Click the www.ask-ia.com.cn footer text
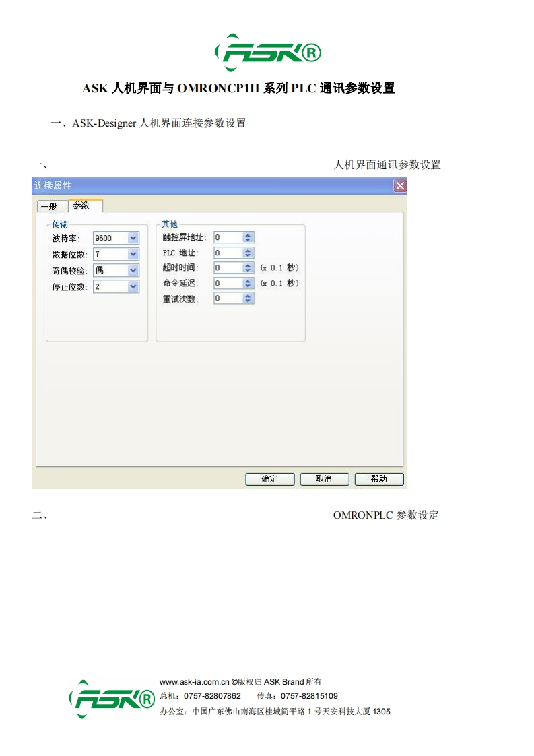 (194, 682)
